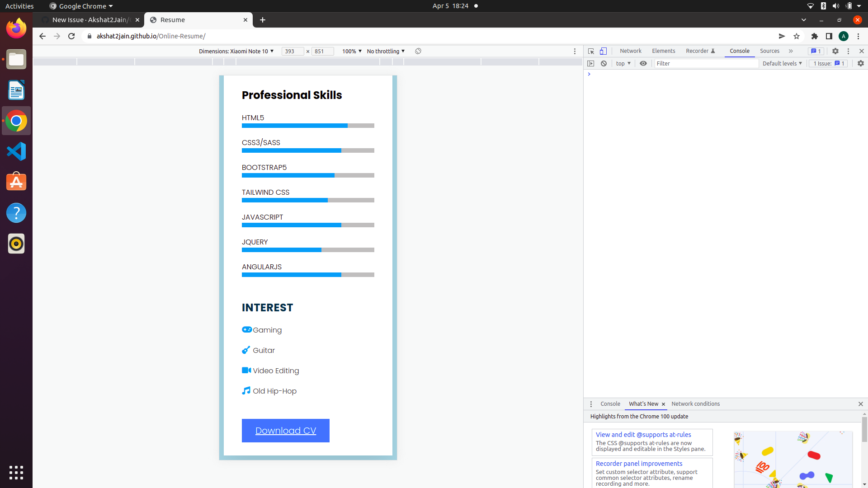The width and height of the screenshot is (868, 488).
Task: Select the Inspect element tool
Action: coord(591,51)
